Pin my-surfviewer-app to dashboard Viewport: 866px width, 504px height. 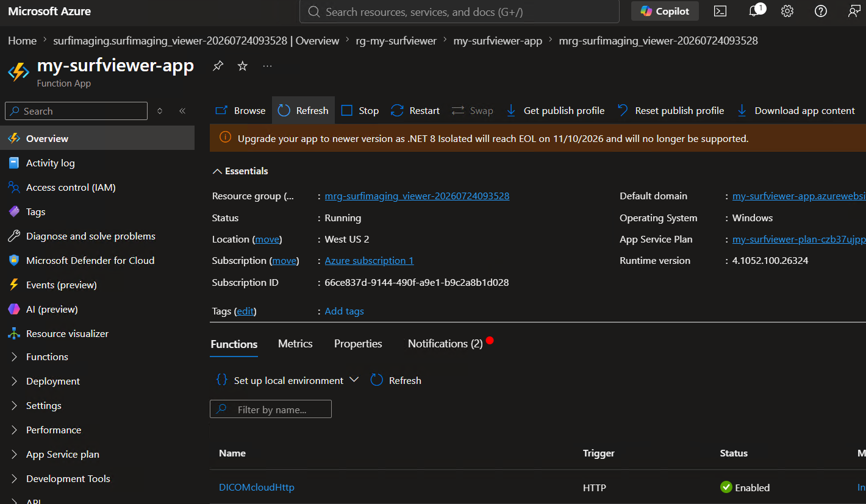point(218,66)
